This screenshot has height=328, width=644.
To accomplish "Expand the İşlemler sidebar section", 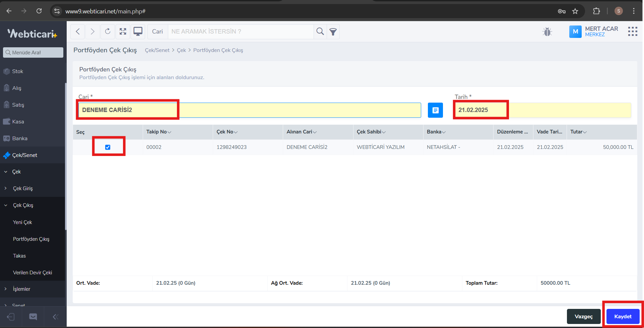I will coord(21,289).
